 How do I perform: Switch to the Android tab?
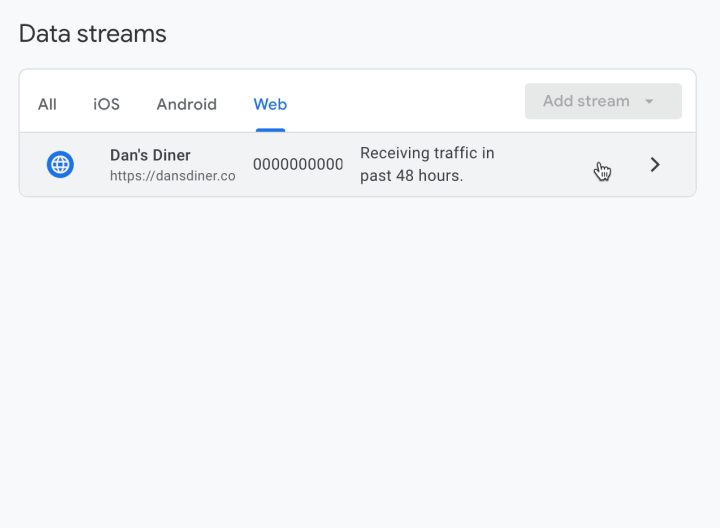pyautogui.click(x=186, y=104)
